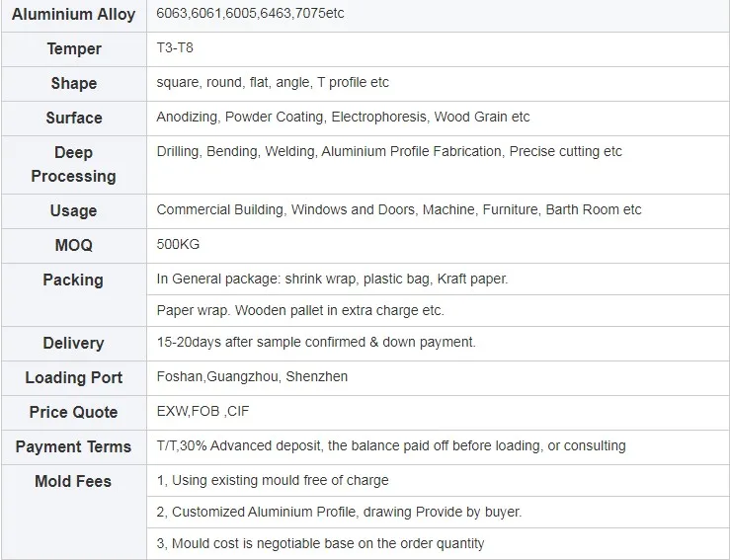Click the Foshan, Guangzhou, Shenzhen port text
This screenshot has width=730, height=560.
point(252,377)
